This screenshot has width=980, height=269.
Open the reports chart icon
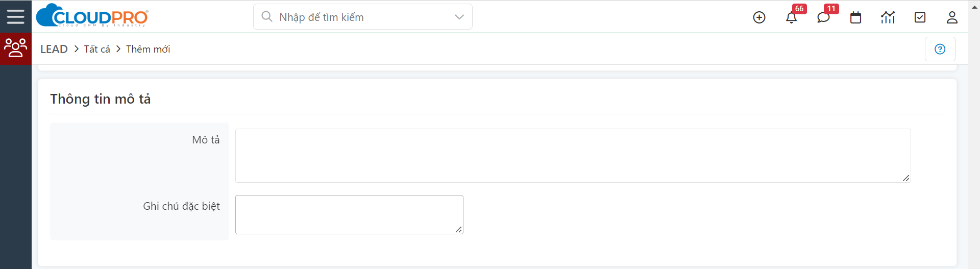(x=888, y=17)
